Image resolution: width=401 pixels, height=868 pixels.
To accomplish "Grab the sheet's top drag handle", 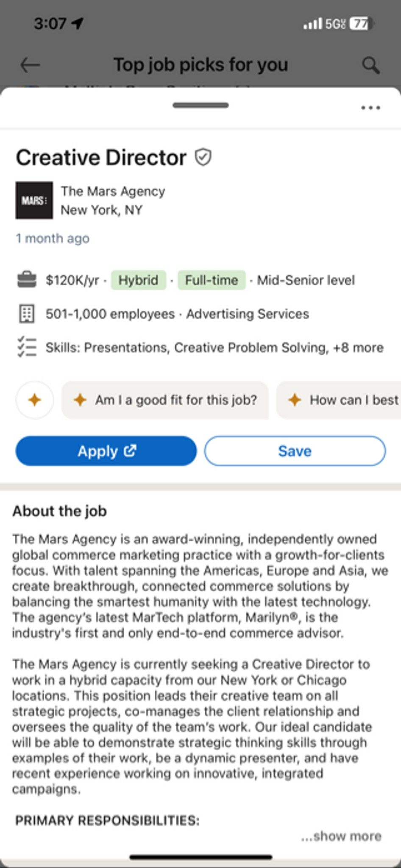I will coord(200,105).
